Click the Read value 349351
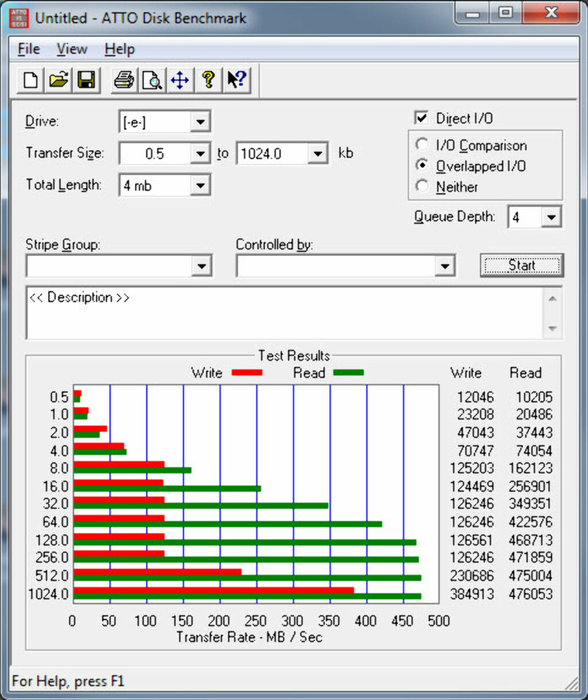 pyautogui.click(x=531, y=504)
